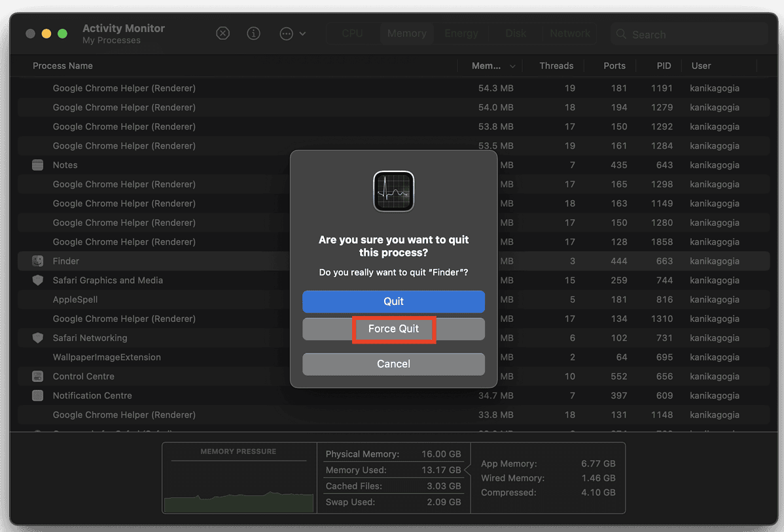
Task: Click the Physical Memory 16.00 GB value
Action: click(x=441, y=454)
